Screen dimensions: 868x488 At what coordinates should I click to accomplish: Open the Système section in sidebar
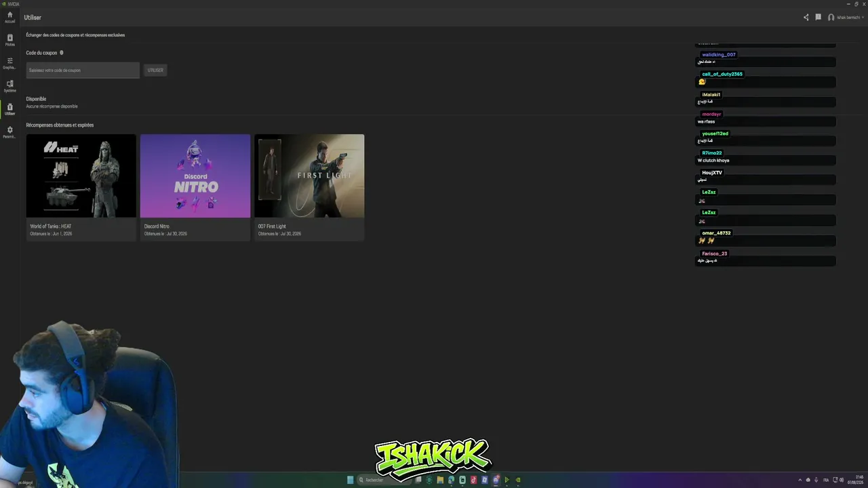(9, 86)
